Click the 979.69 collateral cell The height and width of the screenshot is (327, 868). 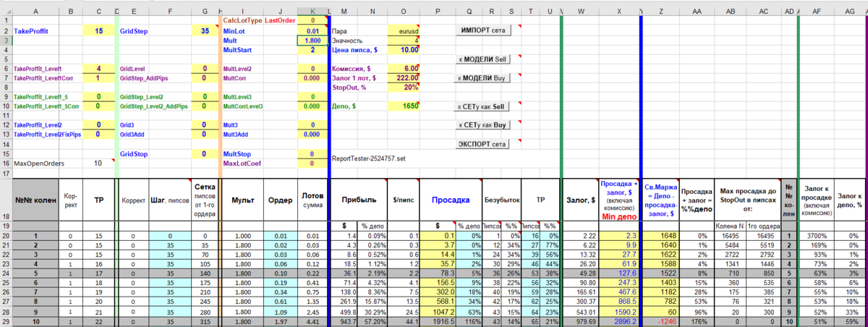coord(581,320)
